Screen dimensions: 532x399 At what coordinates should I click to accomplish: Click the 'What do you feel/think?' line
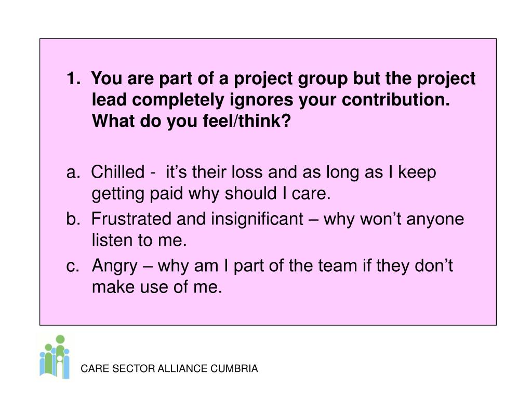pos(191,121)
